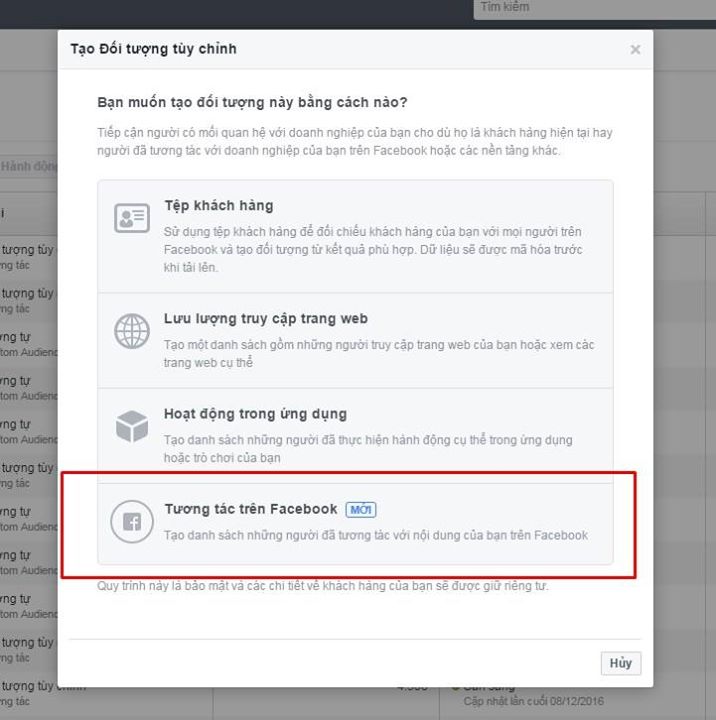The image size is (716, 720).
Task: Click the Tạo Đối tượng tùy chỉnh dialog title
Action: click(x=153, y=49)
